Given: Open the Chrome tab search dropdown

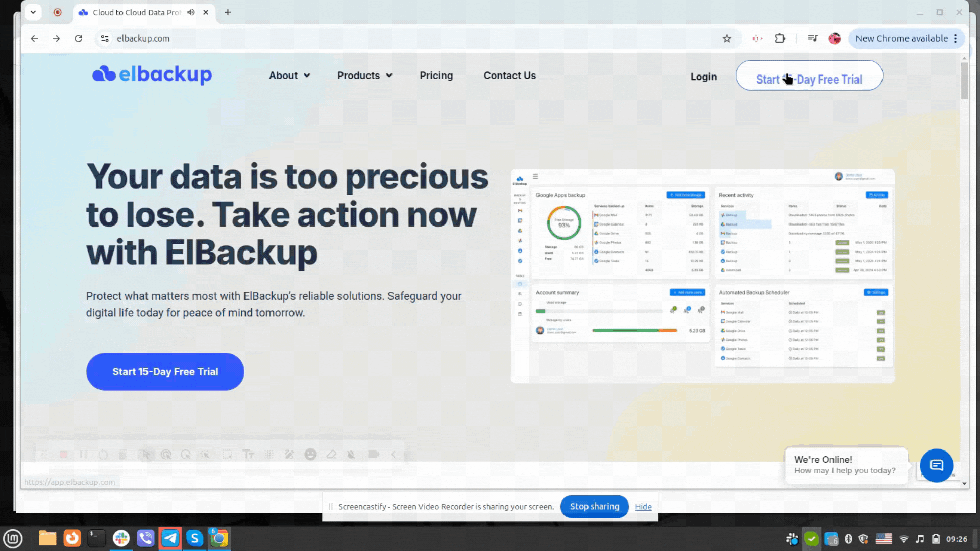Looking at the screenshot, I should (33, 12).
